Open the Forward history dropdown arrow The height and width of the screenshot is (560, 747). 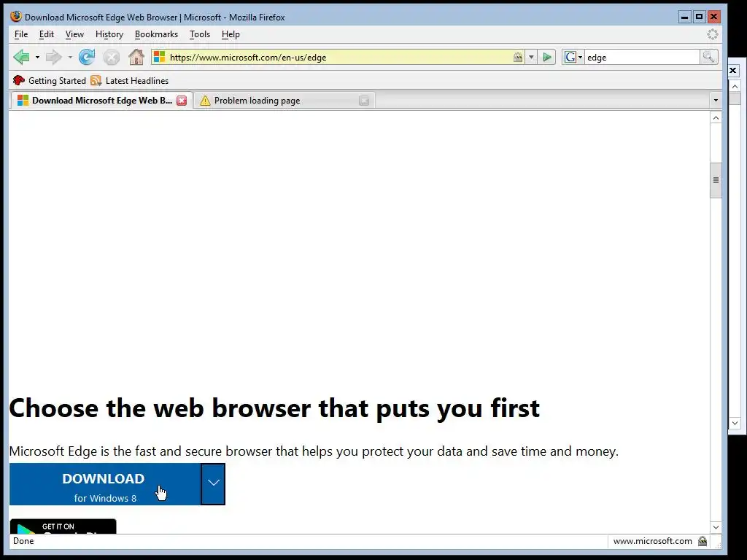[x=69, y=57]
